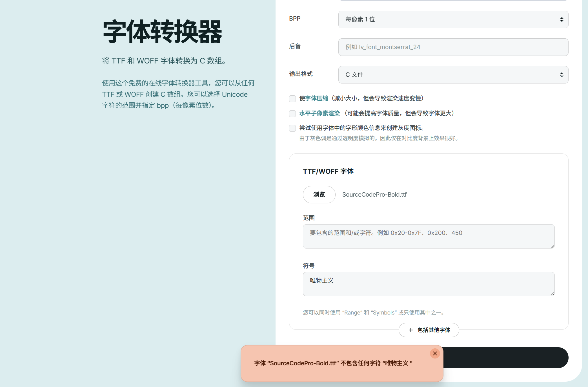Click the 浏览 browse button
The width and height of the screenshot is (588, 387).
click(319, 195)
